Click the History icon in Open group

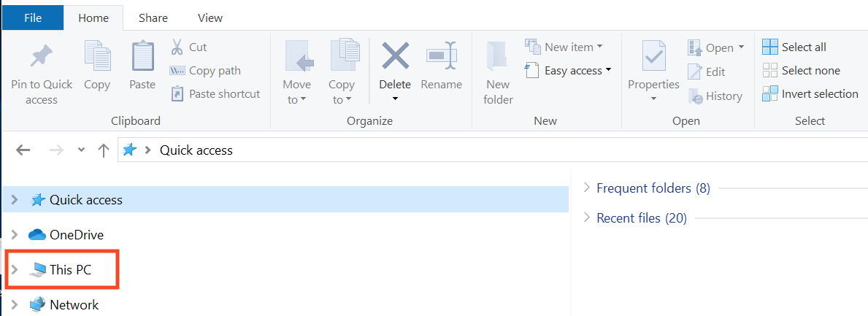pyautogui.click(x=696, y=96)
